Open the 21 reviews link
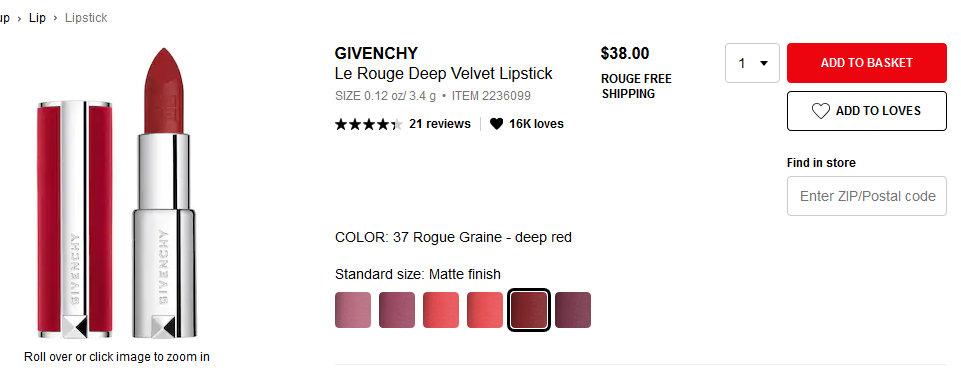 coord(439,124)
